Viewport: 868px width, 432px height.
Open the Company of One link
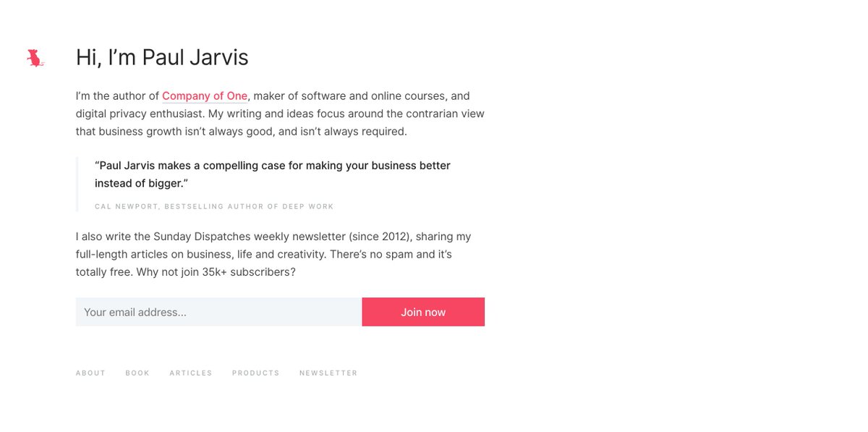tap(205, 96)
